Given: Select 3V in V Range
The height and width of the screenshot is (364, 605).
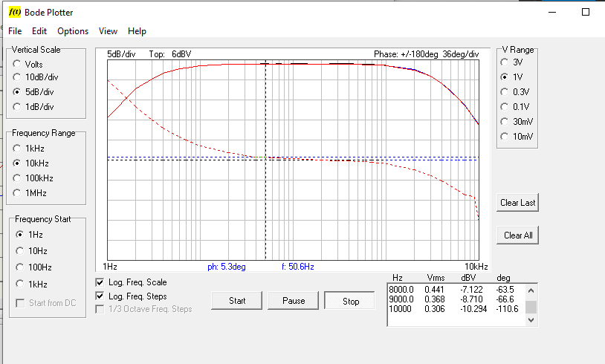Looking at the screenshot, I should [505, 62].
